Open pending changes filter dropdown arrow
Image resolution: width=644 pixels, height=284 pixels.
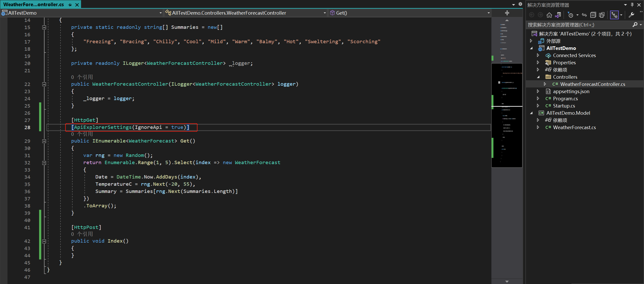(x=577, y=15)
